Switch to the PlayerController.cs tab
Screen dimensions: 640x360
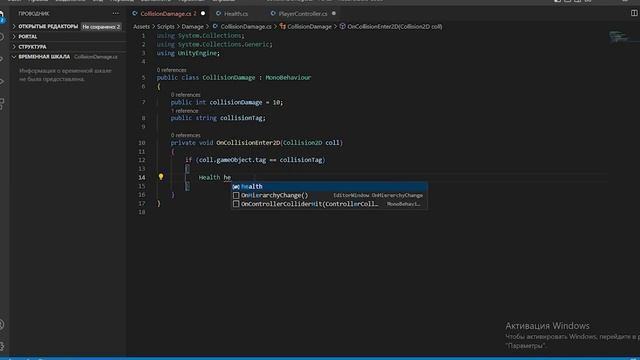[302, 13]
